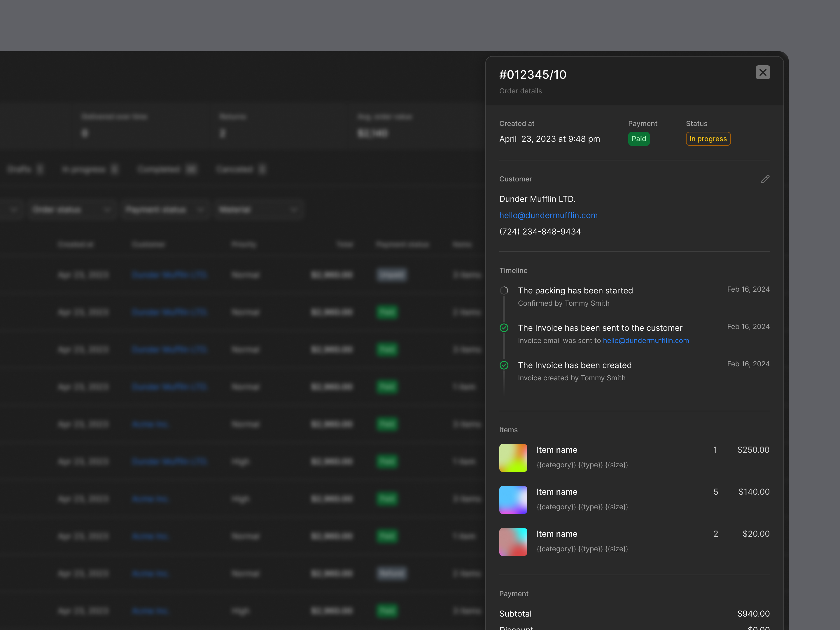Click the $250.00 item price
This screenshot has width=840, height=630.
(x=753, y=450)
